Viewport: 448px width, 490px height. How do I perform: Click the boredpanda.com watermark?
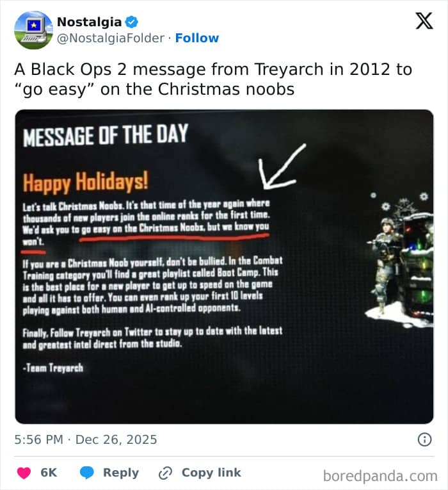(x=380, y=476)
